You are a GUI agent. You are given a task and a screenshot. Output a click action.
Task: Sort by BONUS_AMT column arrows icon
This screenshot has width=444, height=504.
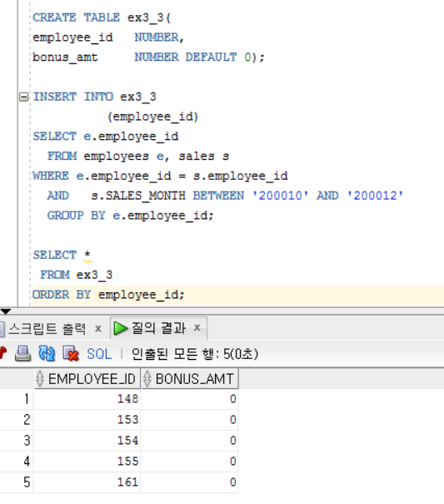(147, 379)
